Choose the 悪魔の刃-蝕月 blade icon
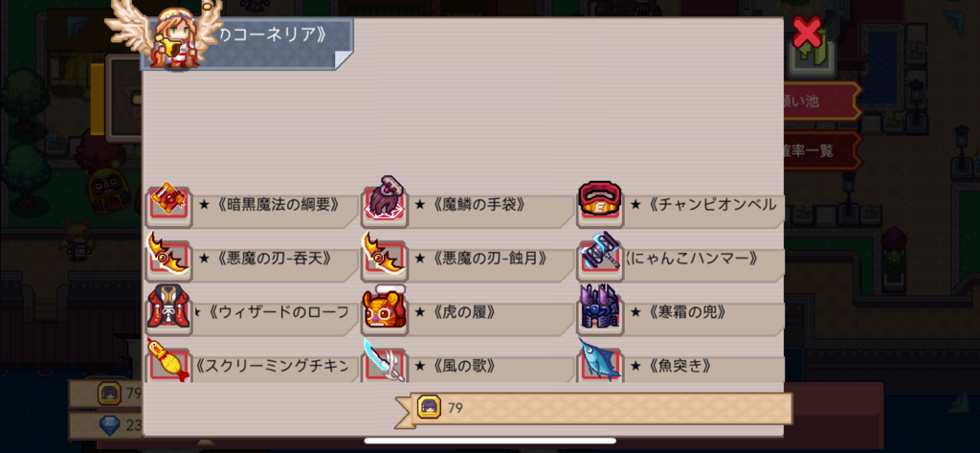 pyautogui.click(x=385, y=254)
